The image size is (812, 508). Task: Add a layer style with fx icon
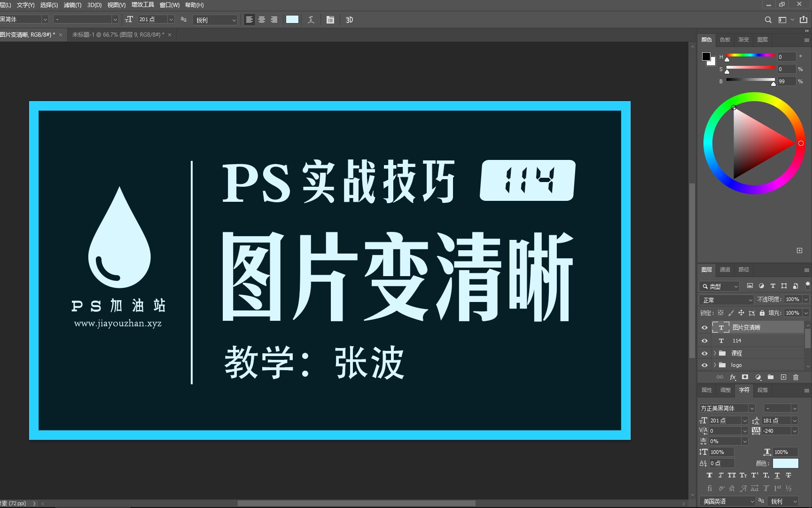coord(733,377)
